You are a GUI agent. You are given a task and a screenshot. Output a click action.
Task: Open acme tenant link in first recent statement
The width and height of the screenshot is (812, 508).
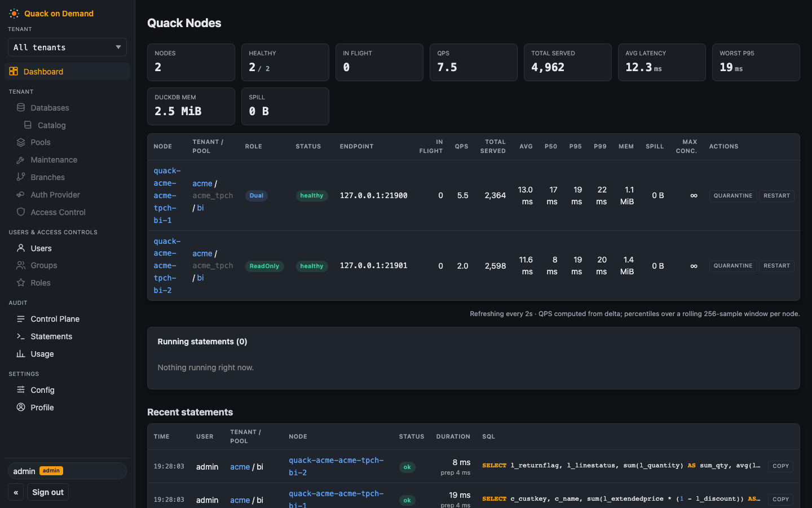[x=240, y=467]
